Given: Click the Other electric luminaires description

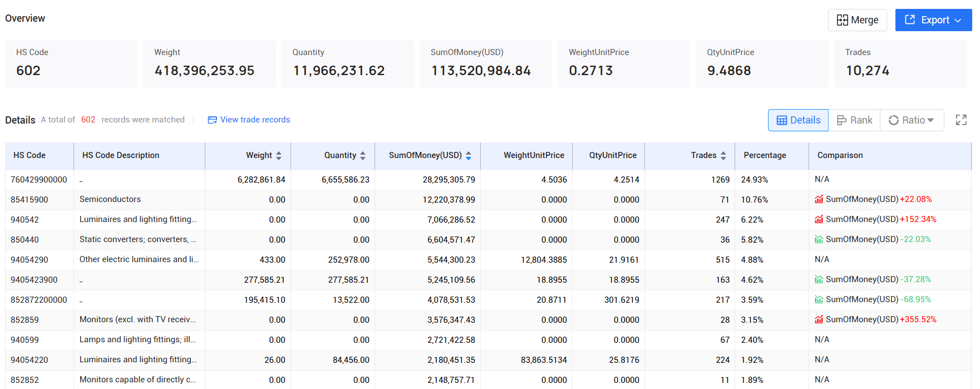Looking at the screenshot, I should coord(139,259).
